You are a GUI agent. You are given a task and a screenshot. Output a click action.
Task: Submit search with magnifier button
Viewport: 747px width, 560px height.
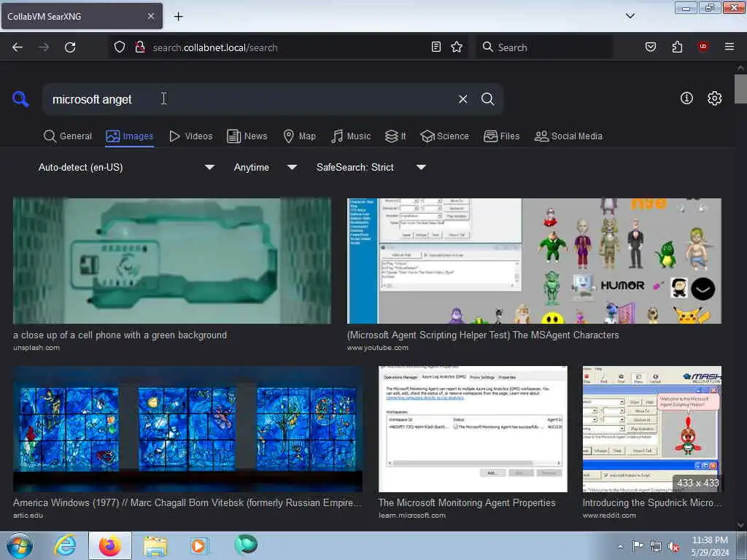(487, 99)
